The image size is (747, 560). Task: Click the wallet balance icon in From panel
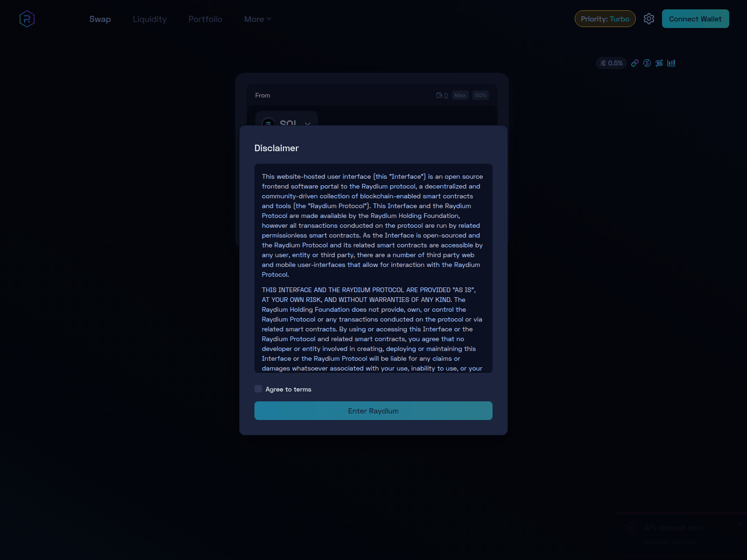(x=439, y=95)
